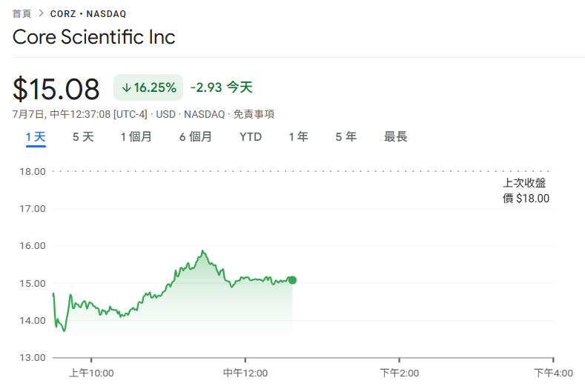View the 1 年 price chart
Screen dimensions: 585x392
coord(299,137)
